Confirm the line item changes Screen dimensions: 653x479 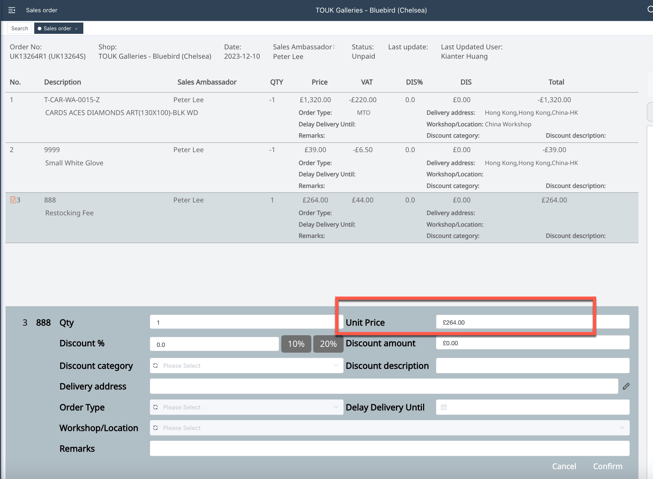click(x=607, y=466)
